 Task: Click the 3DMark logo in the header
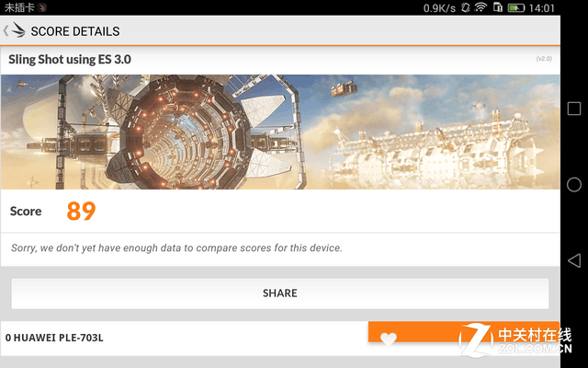18,30
